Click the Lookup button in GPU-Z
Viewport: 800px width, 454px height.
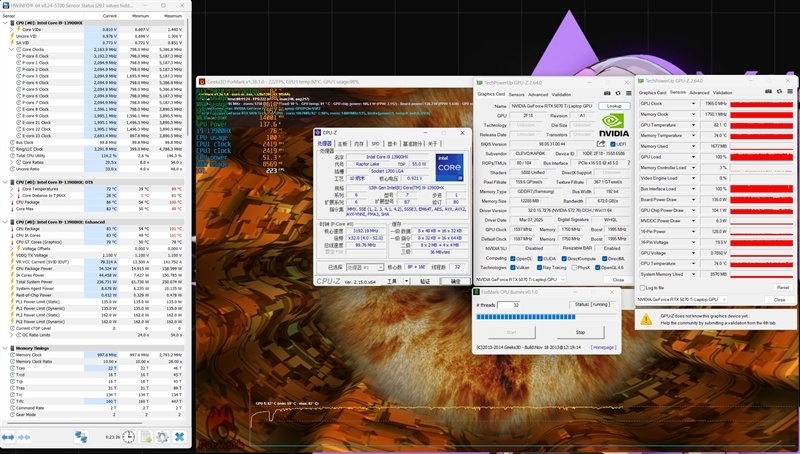pos(614,106)
